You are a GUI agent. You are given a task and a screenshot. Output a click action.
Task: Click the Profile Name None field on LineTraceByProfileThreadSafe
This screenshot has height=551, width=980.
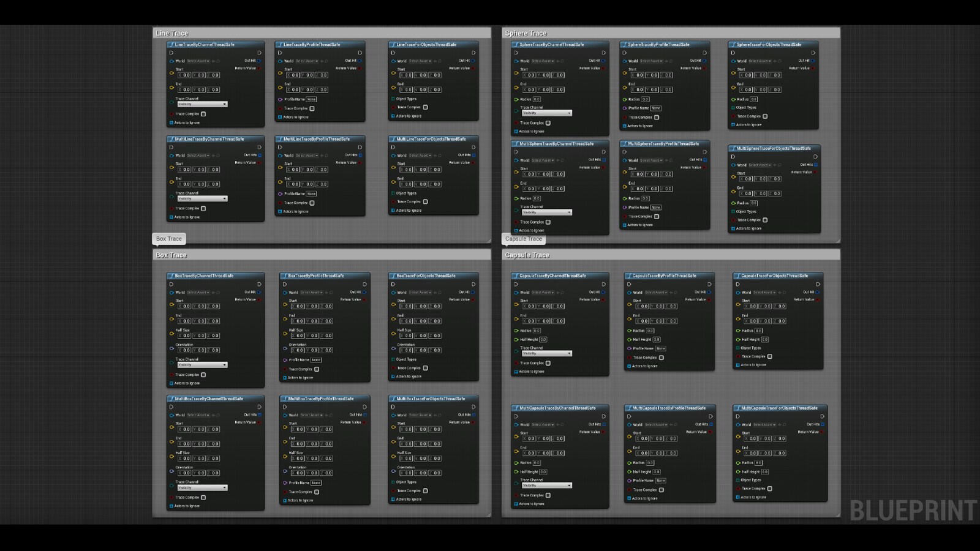coord(311,99)
